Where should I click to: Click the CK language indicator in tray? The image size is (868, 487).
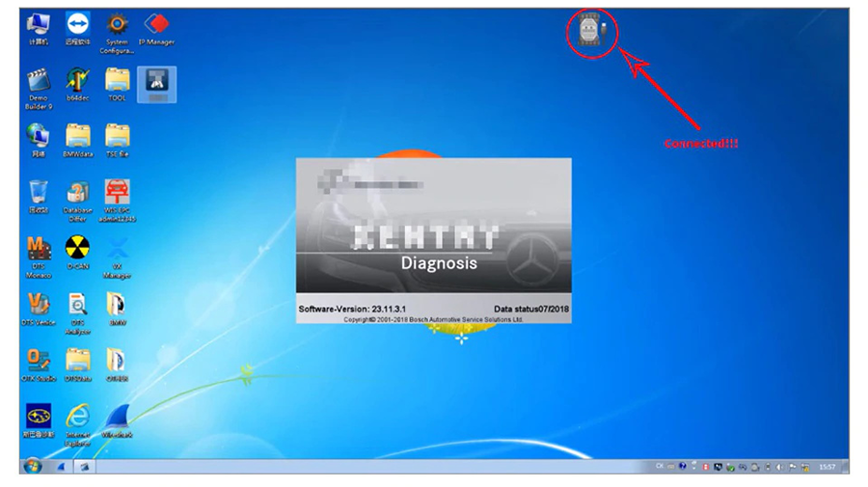pos(660,467)
